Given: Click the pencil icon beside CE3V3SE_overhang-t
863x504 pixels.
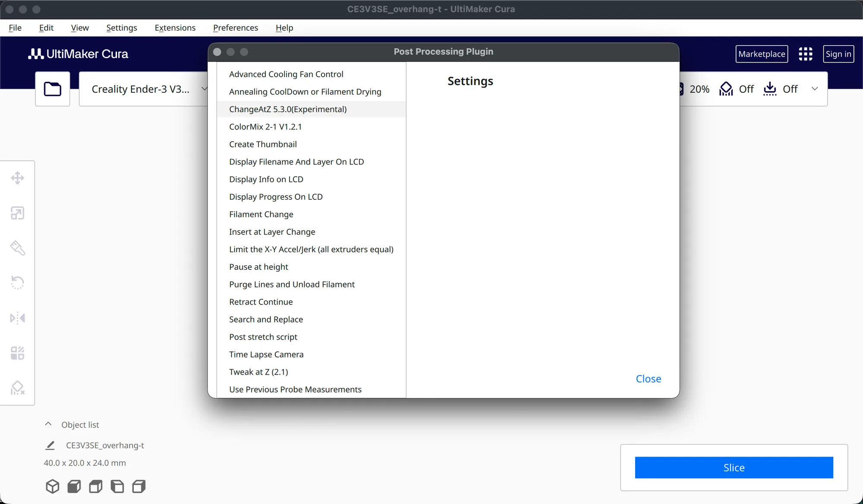Looking at the screenshot, I should point(50,445).
